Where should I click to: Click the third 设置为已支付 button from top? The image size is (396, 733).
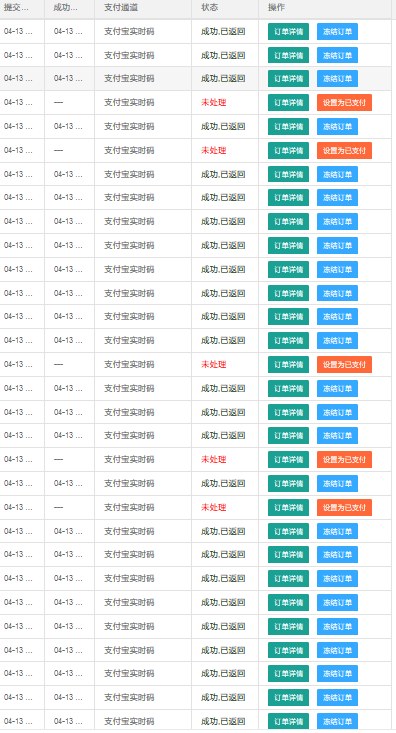[345, 365]
